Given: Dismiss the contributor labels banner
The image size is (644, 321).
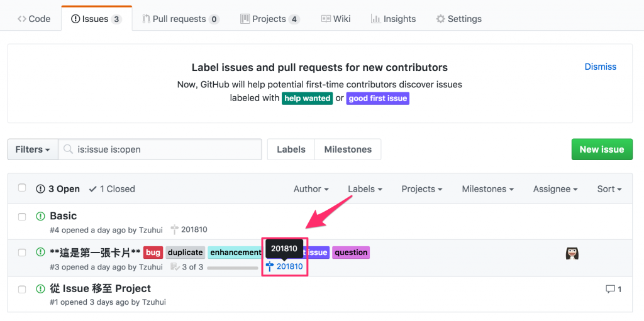Looking at the screenshot, I should [x=601, y=67].
